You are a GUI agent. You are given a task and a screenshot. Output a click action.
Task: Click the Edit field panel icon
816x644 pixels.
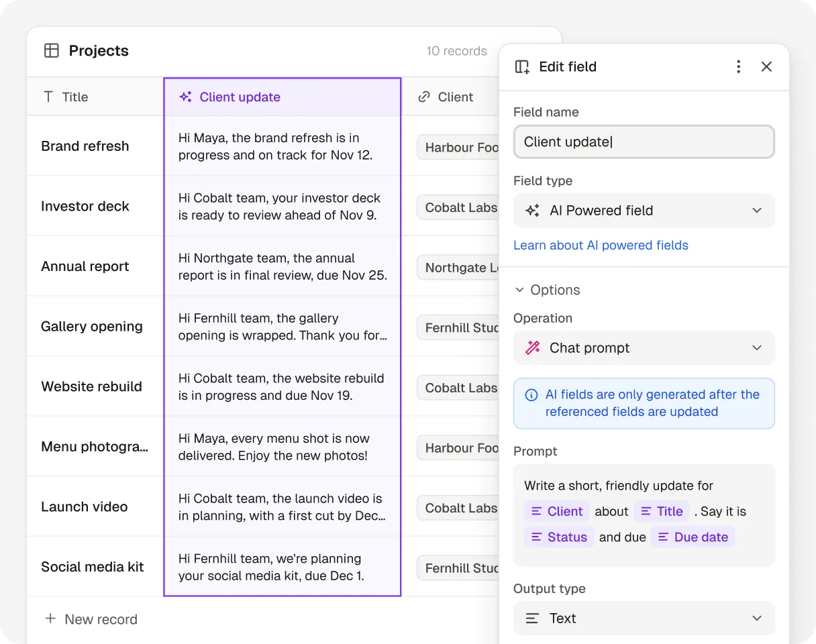tap(522, 66)
